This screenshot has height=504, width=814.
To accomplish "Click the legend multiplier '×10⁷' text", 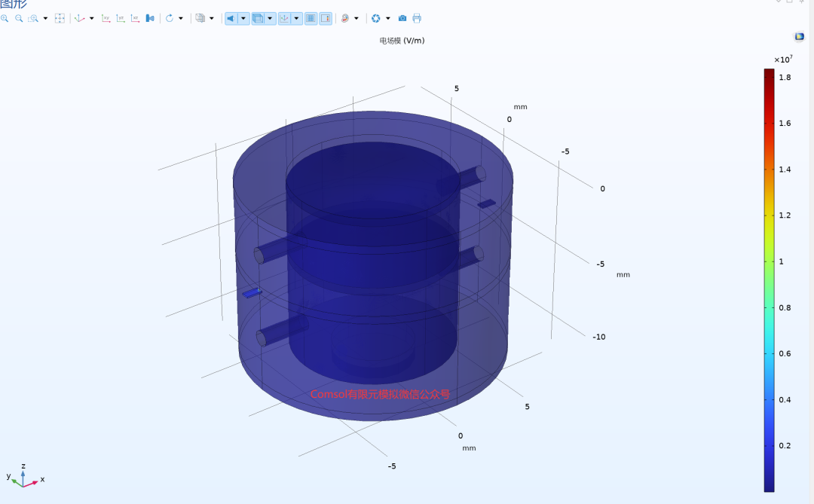I will [x=783, y=60].
